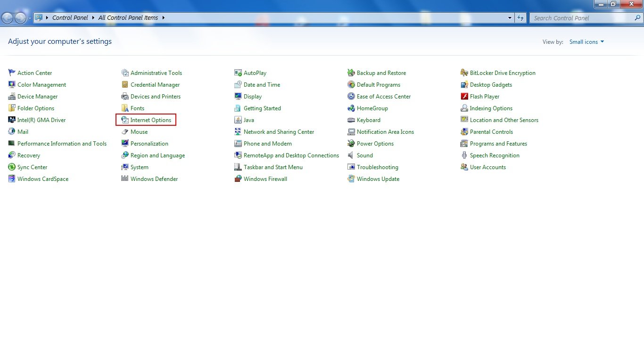Click the User Accounts icon
The height and width of the screenshot is (343, 644).
464,167
